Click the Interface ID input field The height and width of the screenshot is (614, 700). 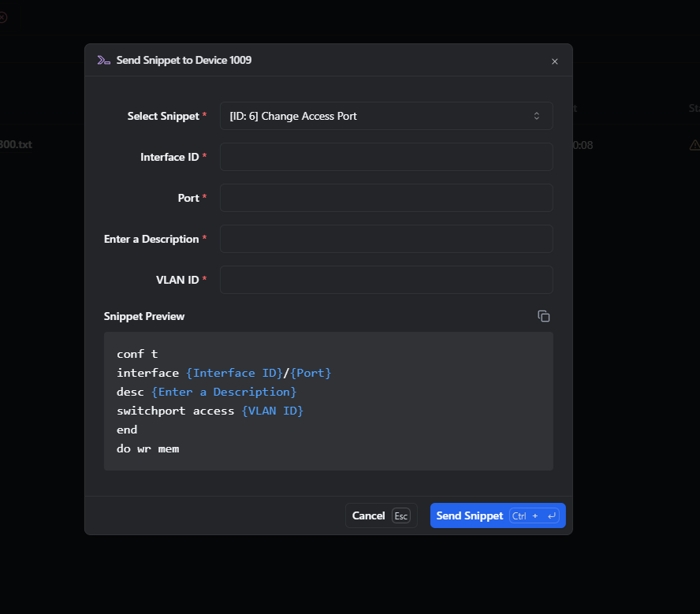pyautogui.click(x=386, y=157)
